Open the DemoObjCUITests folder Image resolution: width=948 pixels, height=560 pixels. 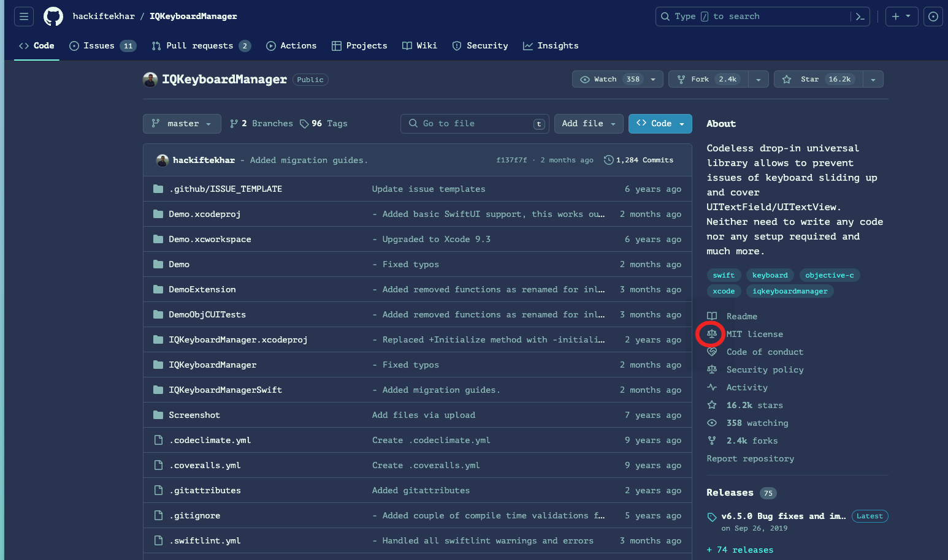[x=207, y=314]
